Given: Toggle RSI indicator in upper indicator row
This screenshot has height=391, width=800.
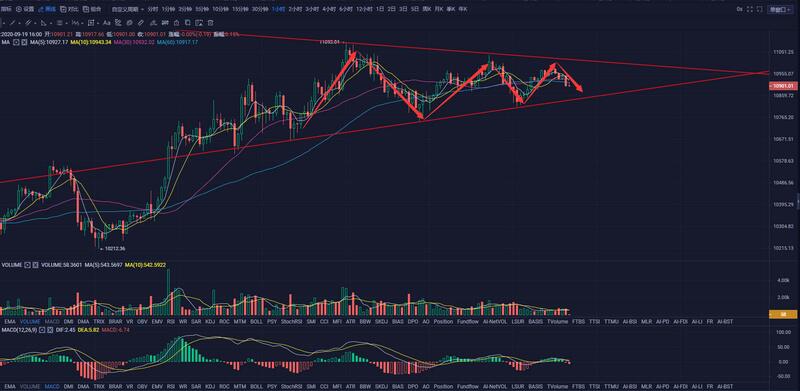Looking at the screenshot, I should coord(170,322).
